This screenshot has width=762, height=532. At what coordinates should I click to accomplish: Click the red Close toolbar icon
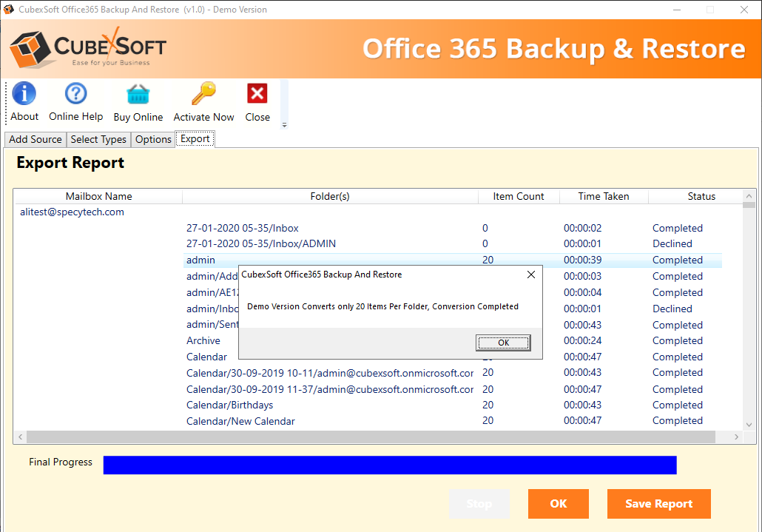(257, 93)
